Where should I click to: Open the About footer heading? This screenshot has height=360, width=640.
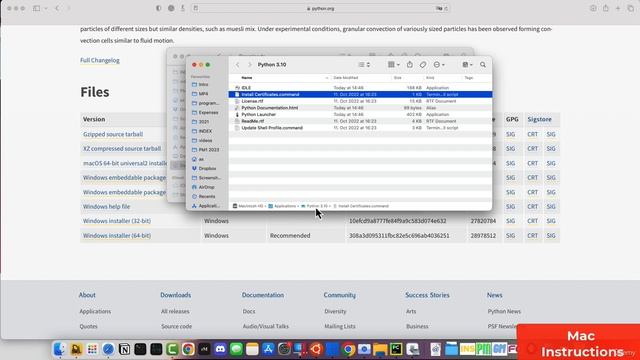coord(87,295)
